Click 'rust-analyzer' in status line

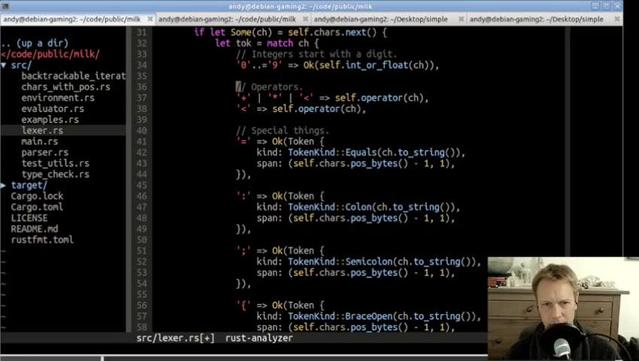[259, 338]
